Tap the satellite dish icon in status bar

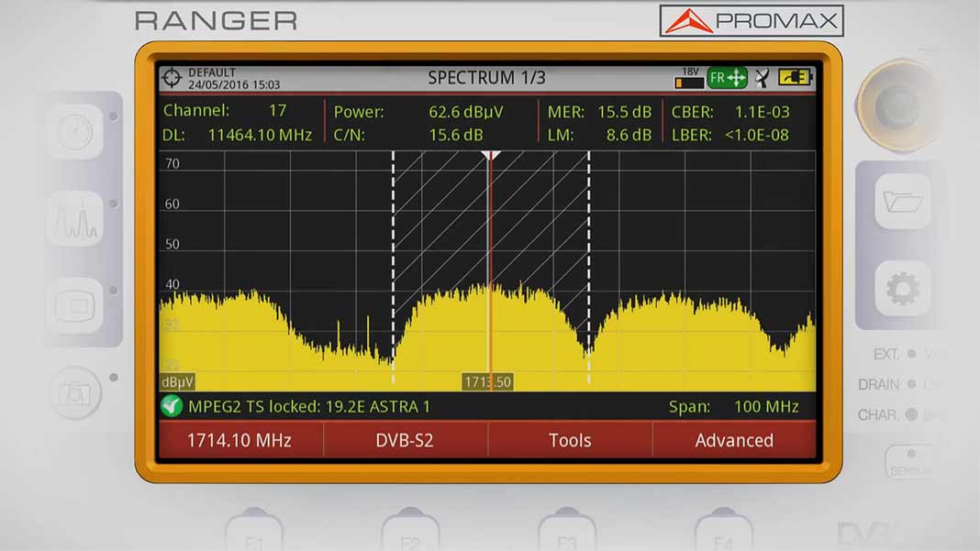pos(762,79)
